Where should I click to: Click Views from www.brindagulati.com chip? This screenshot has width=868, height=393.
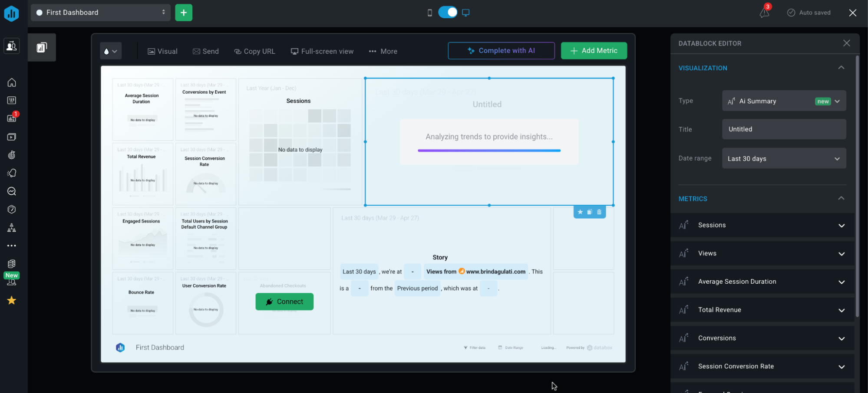(476, 272)
